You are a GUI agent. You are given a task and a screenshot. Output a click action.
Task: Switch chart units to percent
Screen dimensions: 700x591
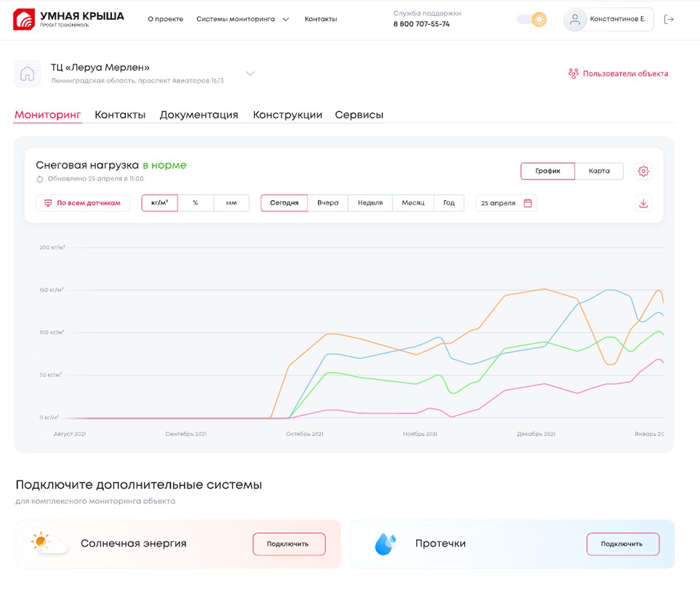coord(195,203)
